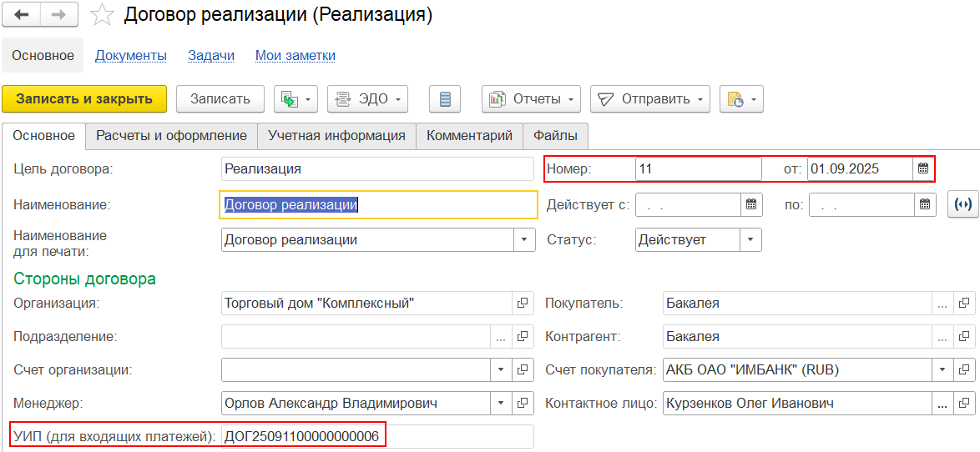Switch to Расчеты и оформление tab
This screenshot has width=980, height=452.
click(x=171, y=136)
